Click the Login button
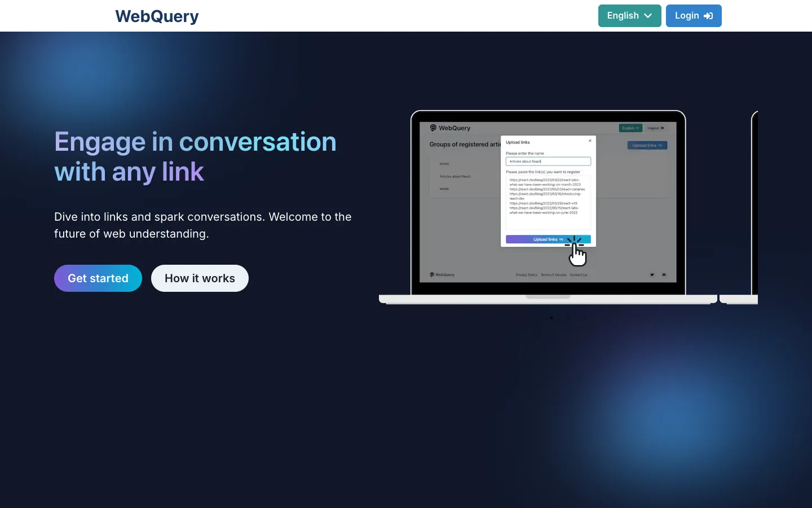The height and width of the screenshot is (508, 812). [694, 16]
